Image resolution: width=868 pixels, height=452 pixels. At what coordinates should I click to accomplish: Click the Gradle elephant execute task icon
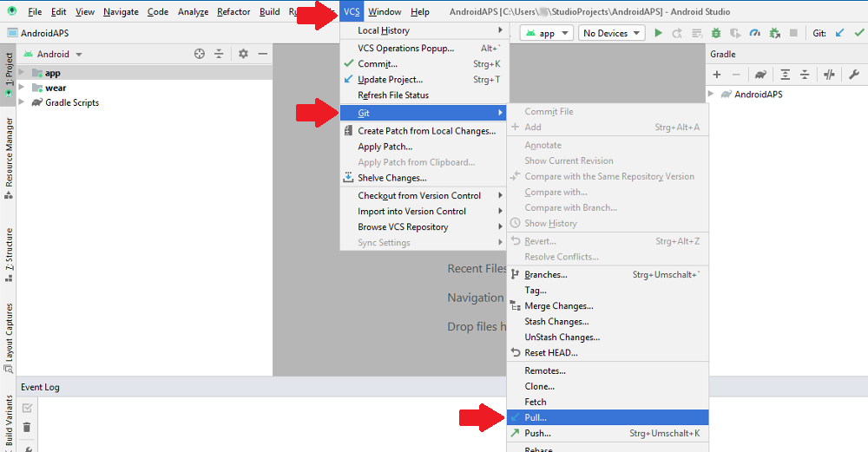pyautogui.click(x=760, y=75)
